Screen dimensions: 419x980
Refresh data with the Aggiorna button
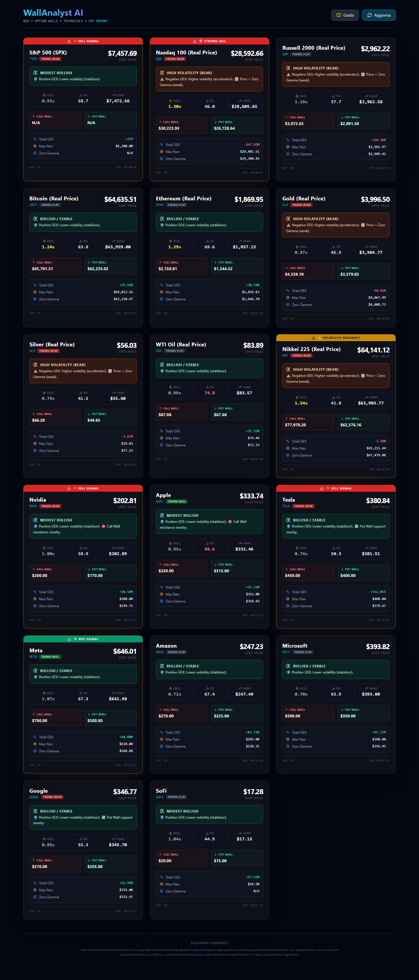(379, 15)
